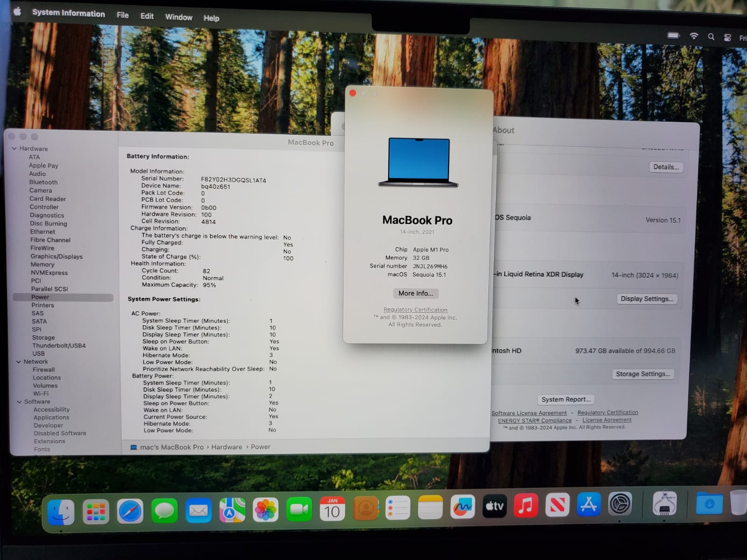Launch the System Information dock icon
The width and height of the screenshot is (747, 560).
pyautogui.click(x=664, y=504)
